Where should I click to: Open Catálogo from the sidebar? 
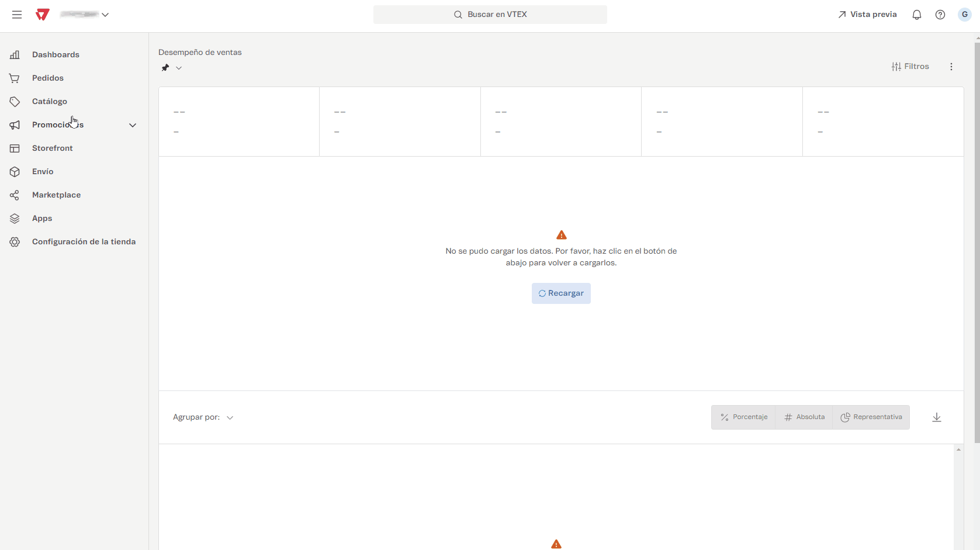click(50, 101)
